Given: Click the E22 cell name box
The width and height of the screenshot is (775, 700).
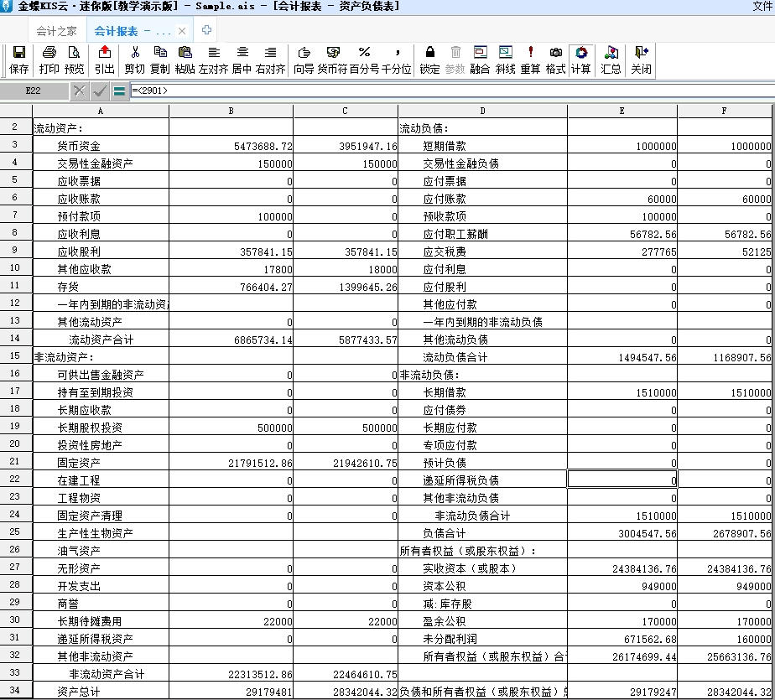Looking at the screenshot, I should 34,91.
